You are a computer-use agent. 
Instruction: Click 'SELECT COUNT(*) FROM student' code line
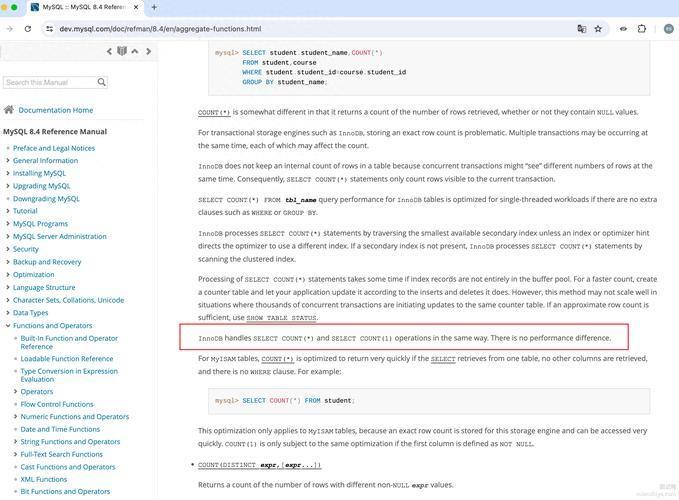click(298, 401)
